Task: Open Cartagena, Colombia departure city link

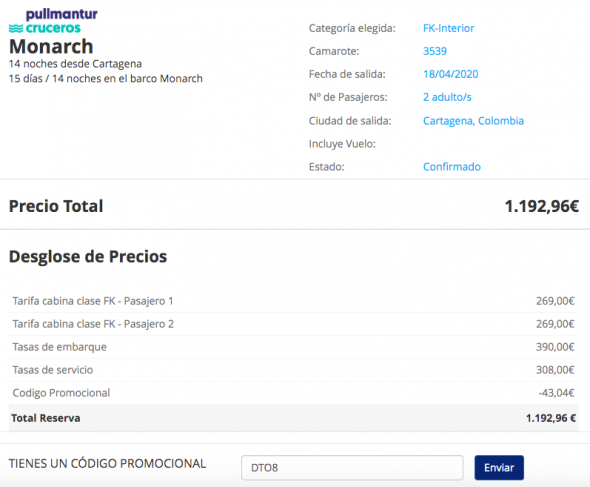Action: pos(473,121)
